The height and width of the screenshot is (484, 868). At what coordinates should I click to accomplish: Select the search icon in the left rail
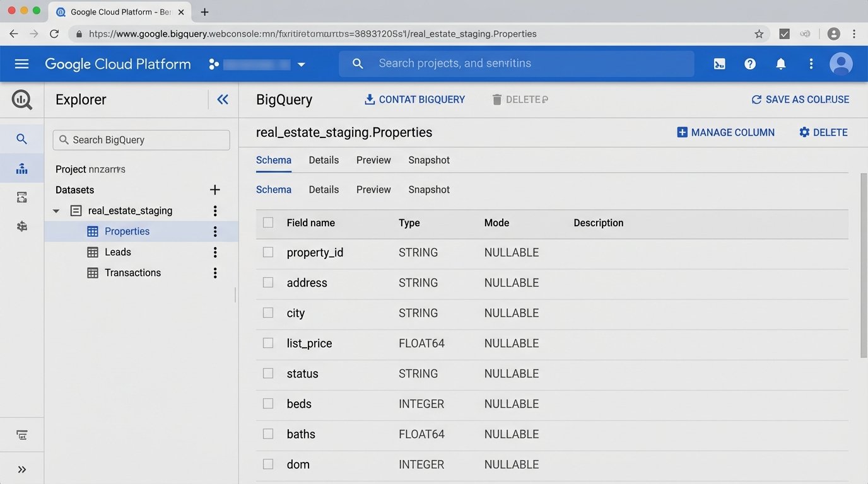click(21, 137)
